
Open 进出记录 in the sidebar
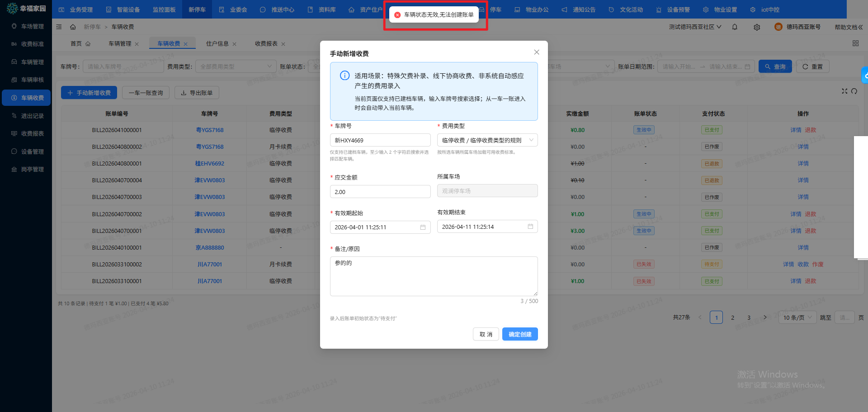click(x=32, y=116)
